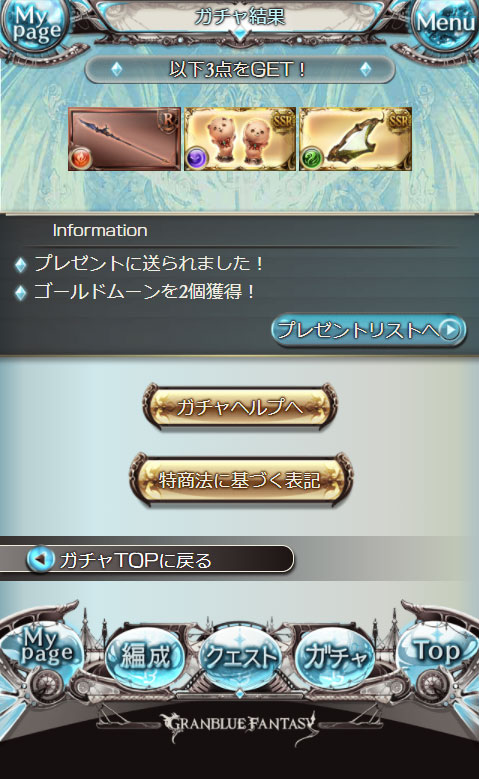Open the Menu orb button
Image resolution: width=479 pixels, height=779 pixels.
(x=445, y=24)
